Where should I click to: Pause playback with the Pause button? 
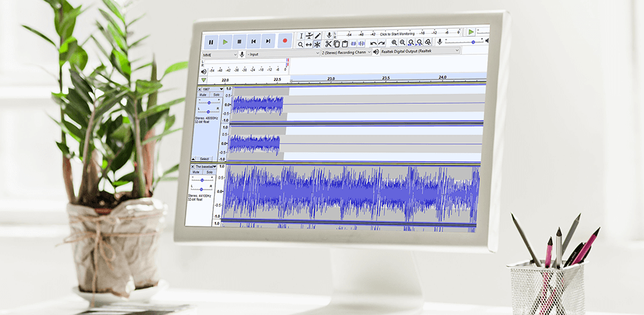coord(211,42)
